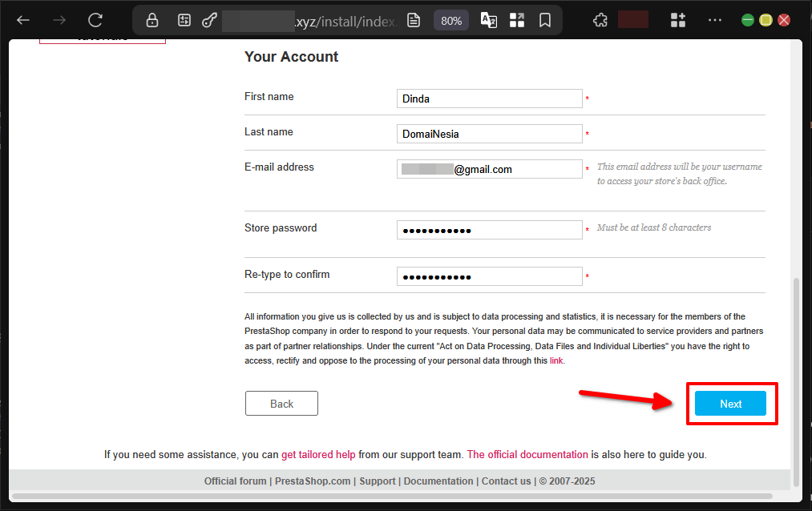Screen dimensions: 812x511
Task: Open reader view document icon
Action: point(414,20)
